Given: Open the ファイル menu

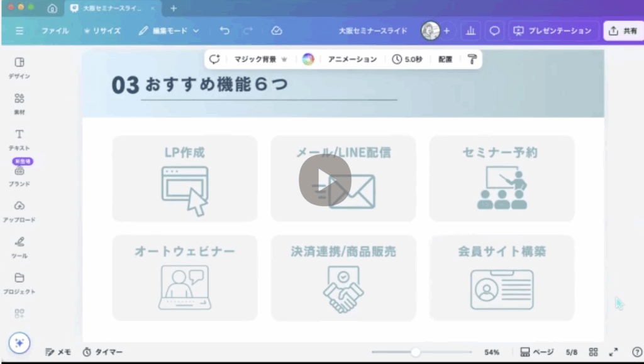Looking at the screenshot, I should click(x=55, y=31).
